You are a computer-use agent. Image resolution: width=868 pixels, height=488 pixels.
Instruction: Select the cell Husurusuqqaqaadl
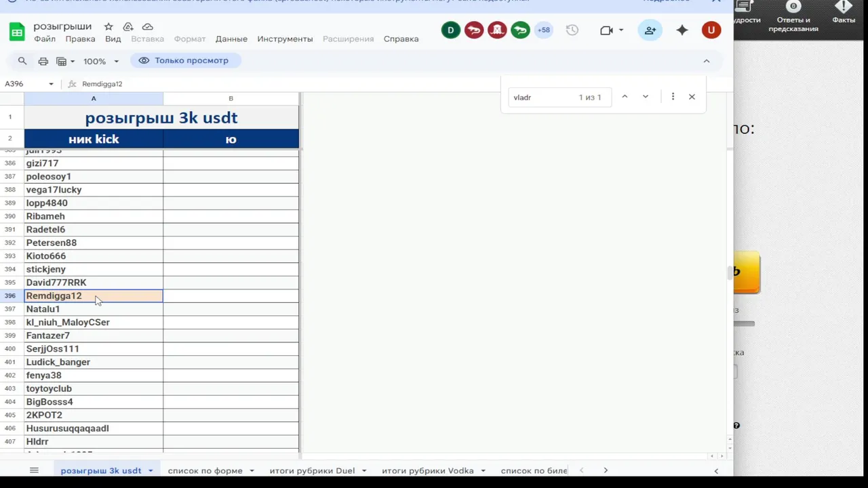(x=94, y=428)
